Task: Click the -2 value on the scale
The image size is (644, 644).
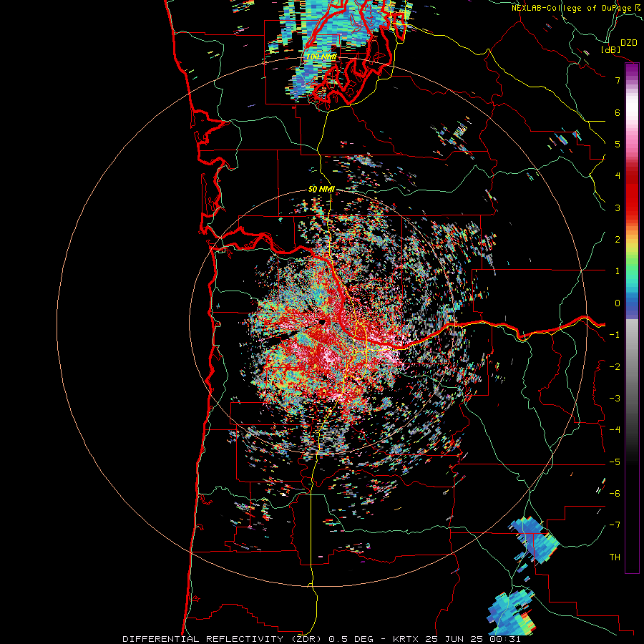Action: (x=615, y=367)
